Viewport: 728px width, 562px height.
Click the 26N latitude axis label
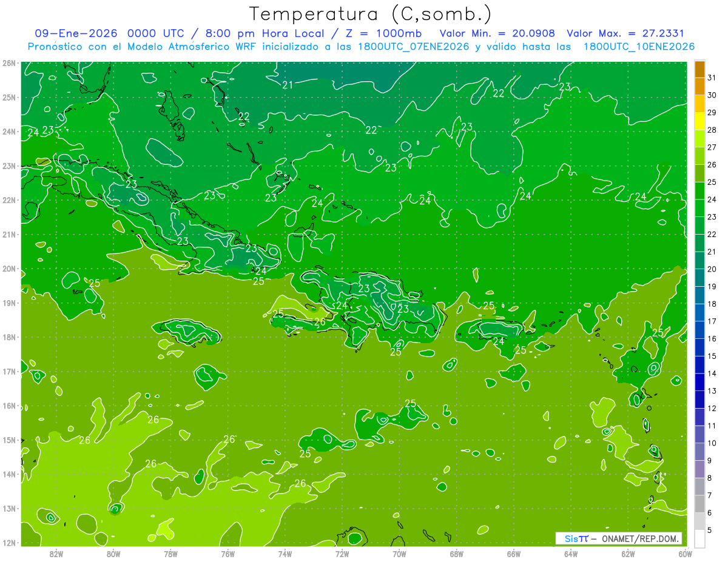8,63
